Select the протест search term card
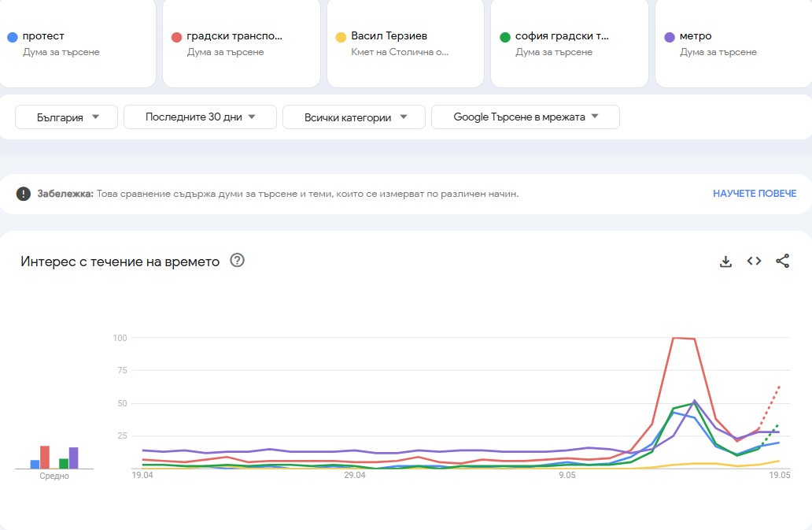812x530 pixels. click(78, 43)
